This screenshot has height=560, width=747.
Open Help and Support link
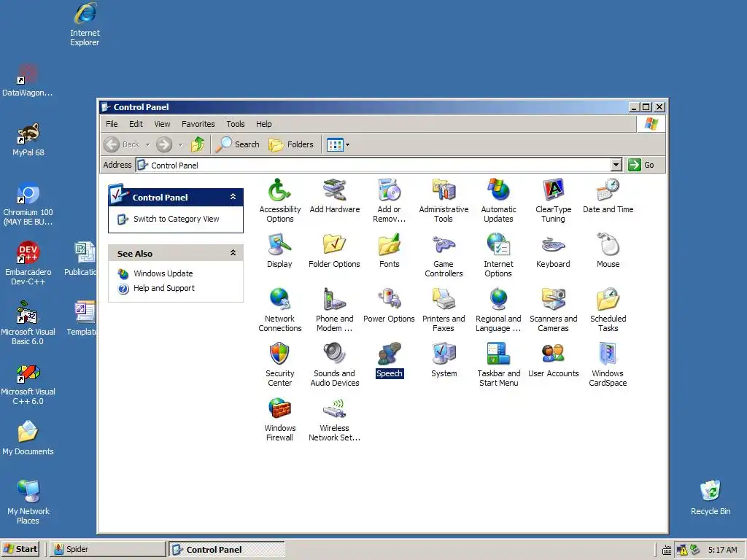click(164, 288)
